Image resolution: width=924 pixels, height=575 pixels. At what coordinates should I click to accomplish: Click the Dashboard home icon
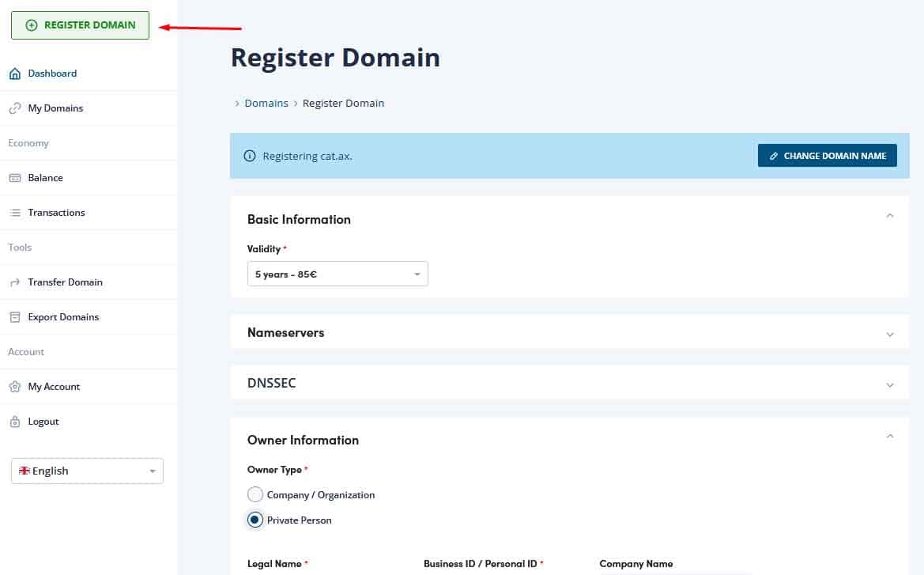[x=14, y=74]
